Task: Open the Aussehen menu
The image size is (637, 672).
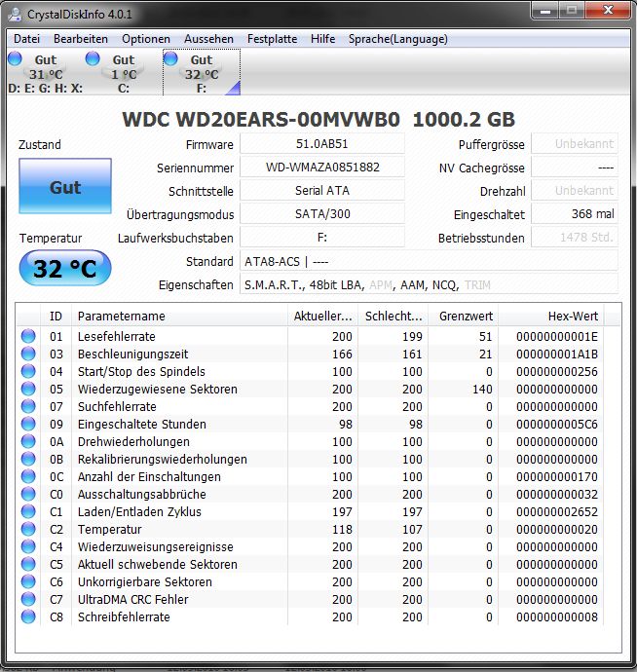Action: coord(208,39)
